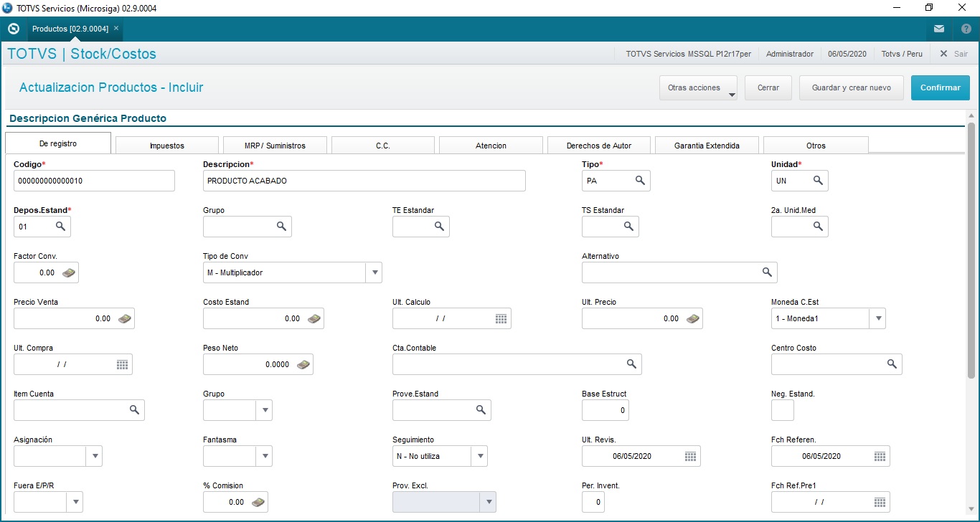This screenshot has height=522, width=980.
Task: Click the 06/05/2020 date in header bar
Action: [x=847, y=54]
